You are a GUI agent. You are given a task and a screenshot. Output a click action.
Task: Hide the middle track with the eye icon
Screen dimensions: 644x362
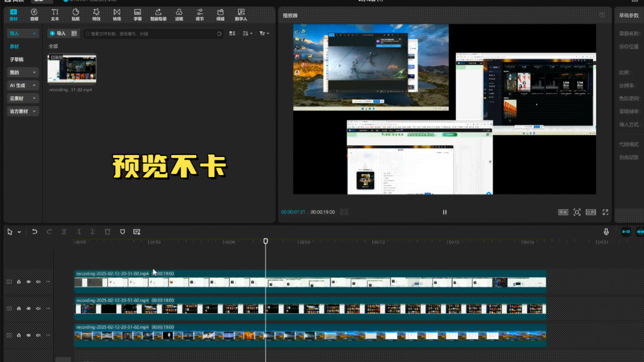28,308
